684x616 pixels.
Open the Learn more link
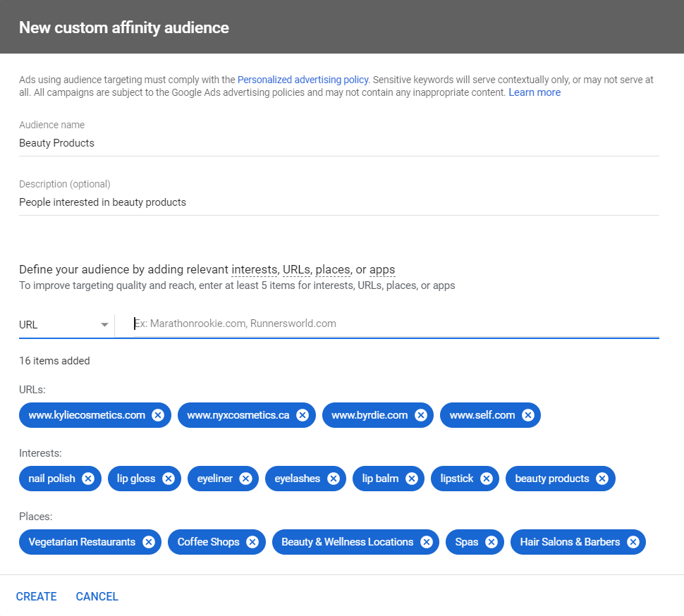tap(535, 92)
